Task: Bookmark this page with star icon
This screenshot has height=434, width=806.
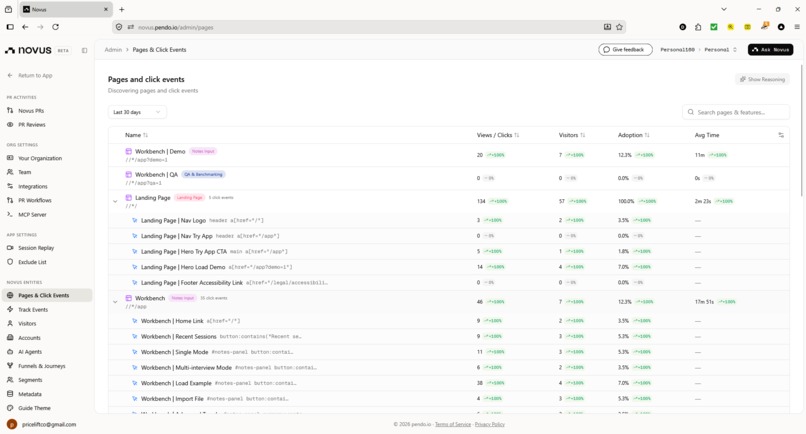Action: [x=619, y=27]
